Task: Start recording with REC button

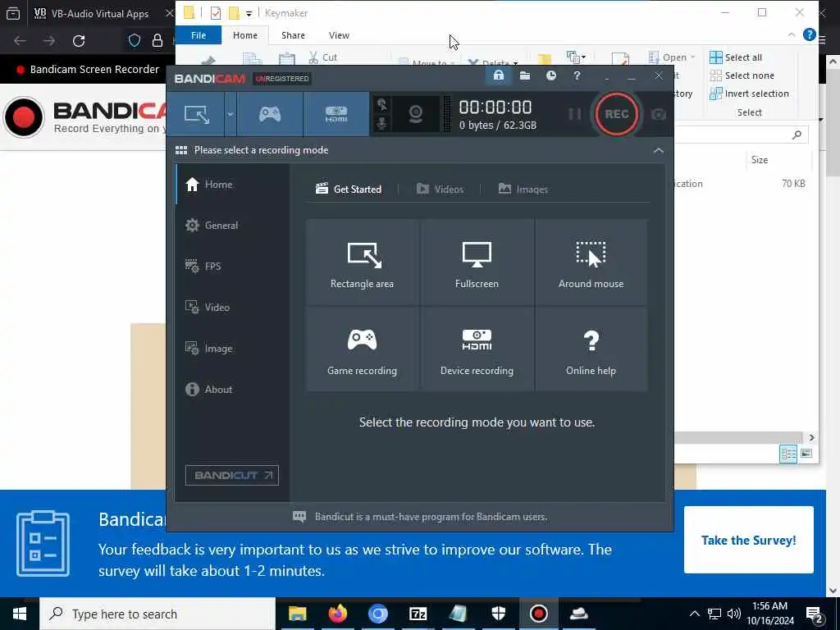Action: click(617, 114)
